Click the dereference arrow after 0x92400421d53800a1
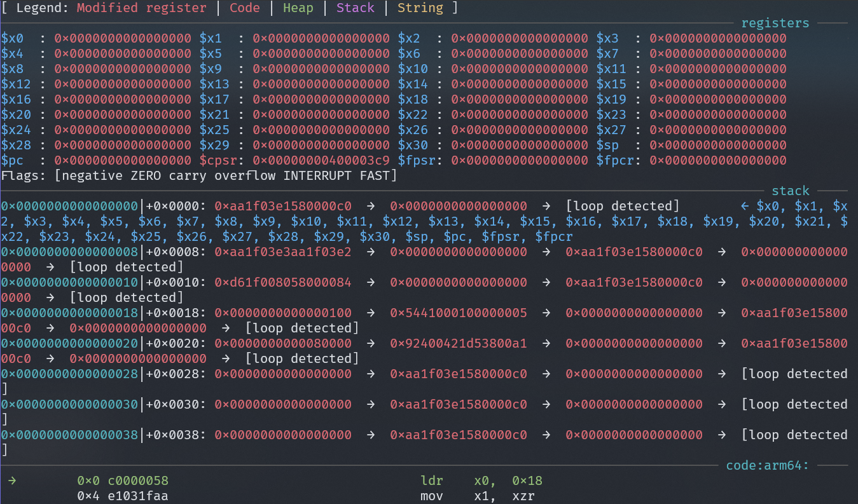This screenshot has height=504, width=858. (x=546, y=343)
